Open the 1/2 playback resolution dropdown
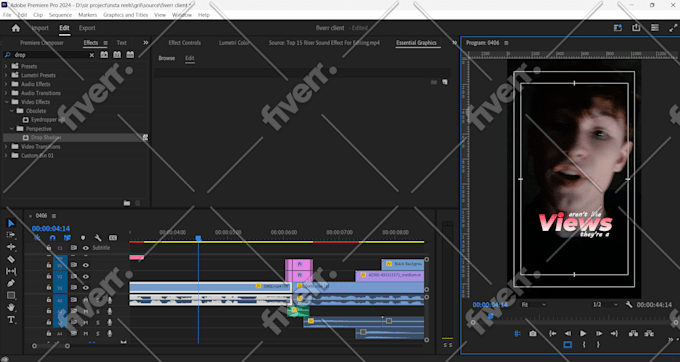Screen dimensions: 680x362 (605, 305)
